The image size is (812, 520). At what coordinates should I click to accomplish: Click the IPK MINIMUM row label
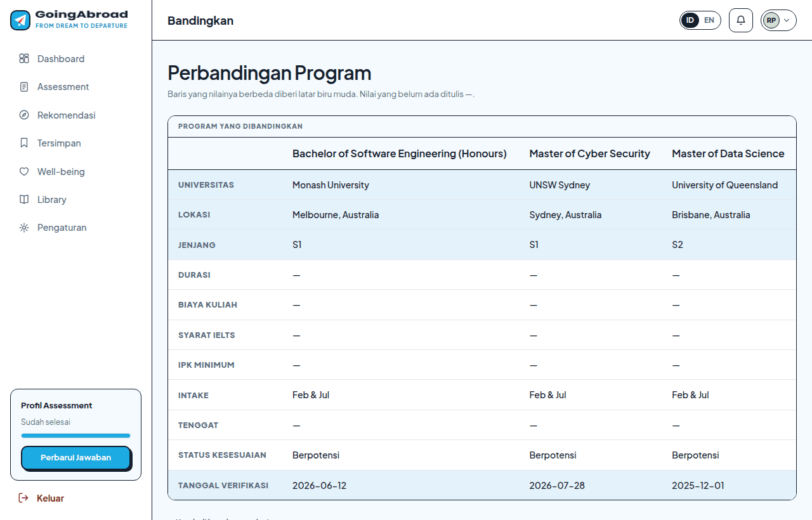point(206,365)
